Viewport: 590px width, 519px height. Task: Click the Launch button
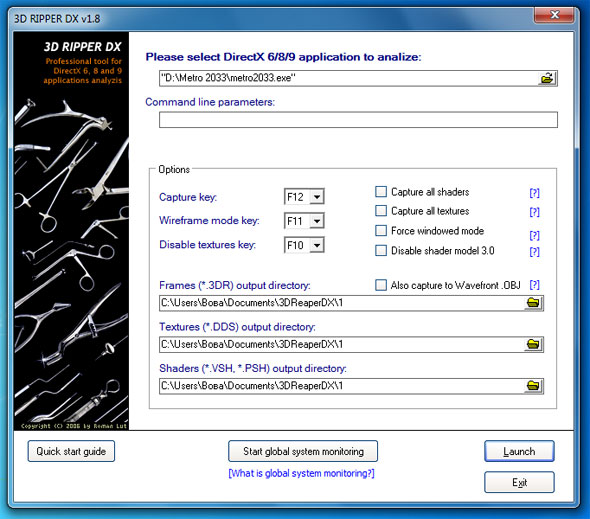pos(519,451)
